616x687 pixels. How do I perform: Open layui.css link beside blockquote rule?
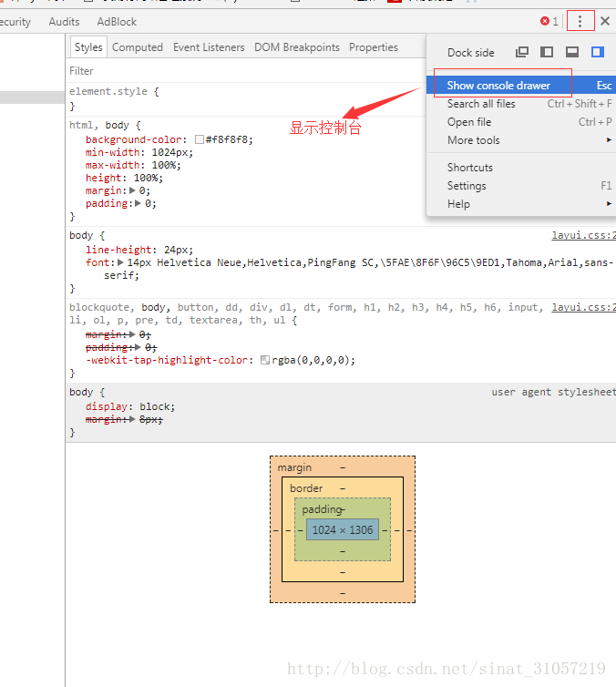click(583, 307)
